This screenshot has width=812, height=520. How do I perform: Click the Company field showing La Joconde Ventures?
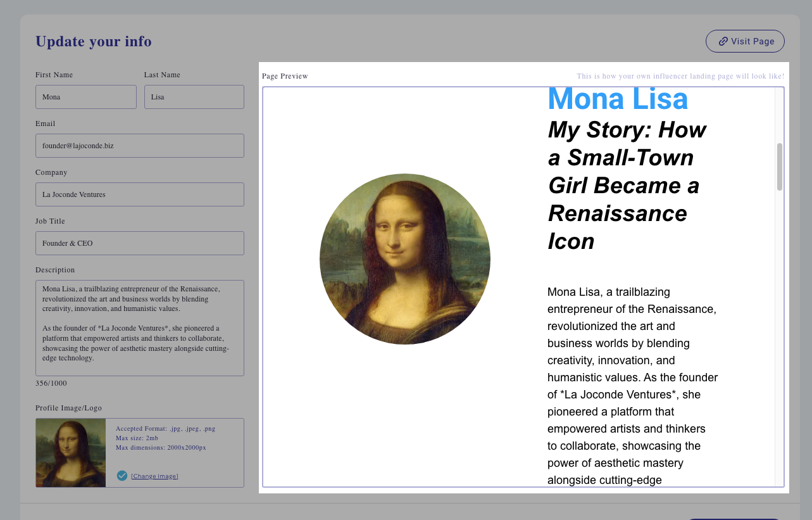click(140, 194)
